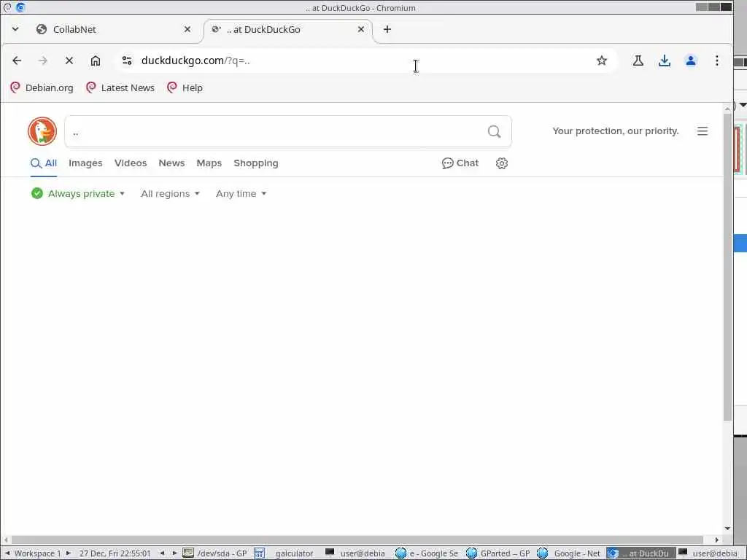Open the /dev/sda - GParted taskbar item
Screen dimensions: 747x560
tap(215, 553)
